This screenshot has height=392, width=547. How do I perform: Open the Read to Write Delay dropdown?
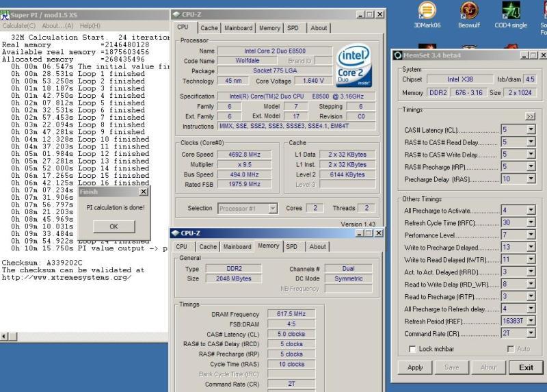pos(531,284)
